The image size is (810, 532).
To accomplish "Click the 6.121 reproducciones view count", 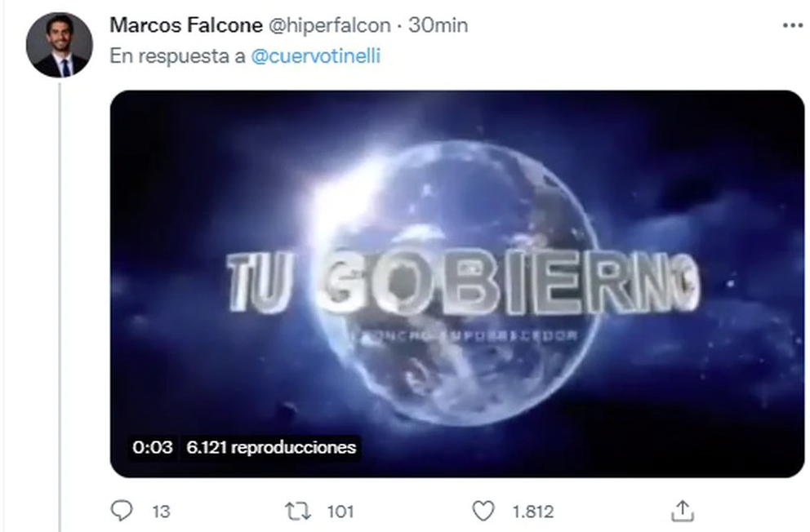I will [271, 447].
